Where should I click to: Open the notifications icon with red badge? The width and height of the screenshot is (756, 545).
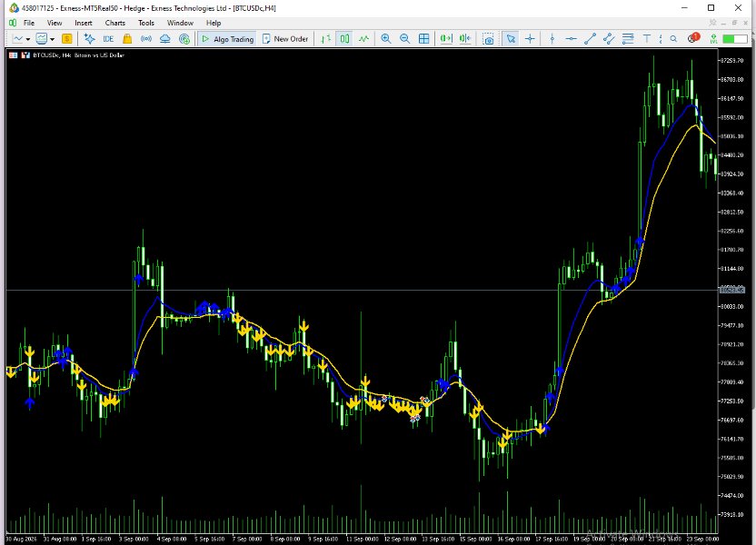693,38
